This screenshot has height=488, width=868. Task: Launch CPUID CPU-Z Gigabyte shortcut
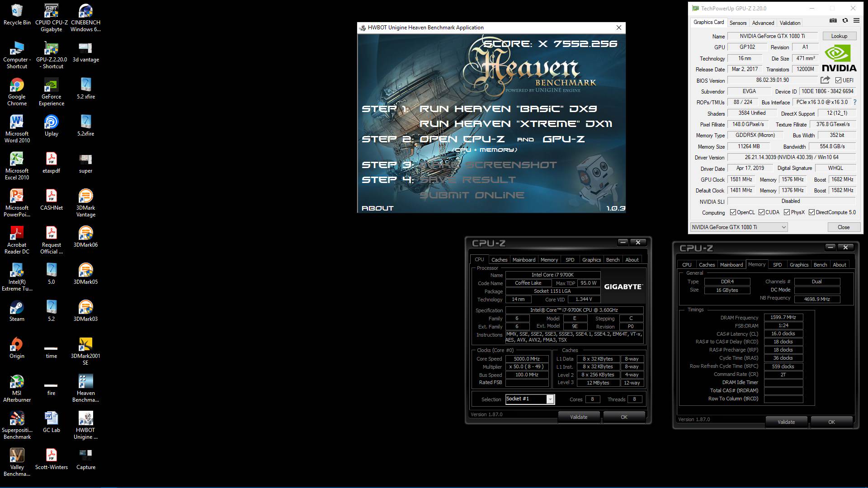point(51,18)
